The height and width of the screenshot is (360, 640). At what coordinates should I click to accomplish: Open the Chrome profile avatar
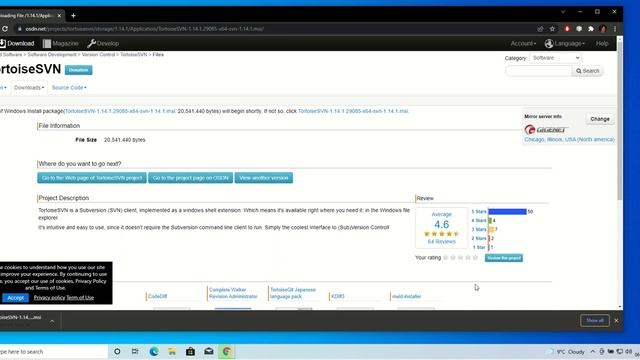(603, 29)
